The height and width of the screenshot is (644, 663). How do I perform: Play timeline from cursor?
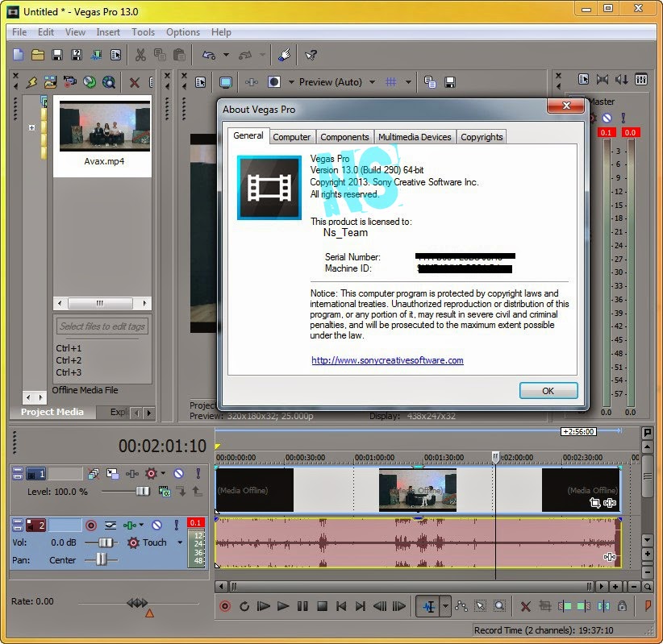(x=283, y=606)
